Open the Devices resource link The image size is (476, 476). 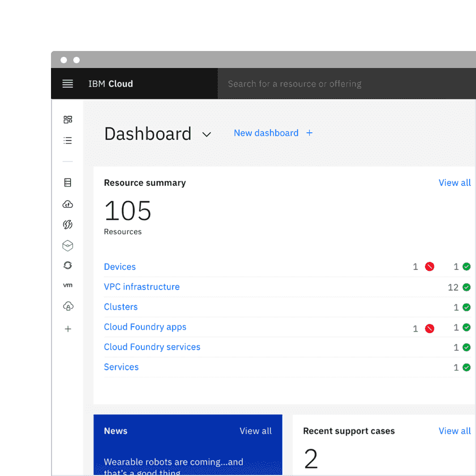[120, 267]
